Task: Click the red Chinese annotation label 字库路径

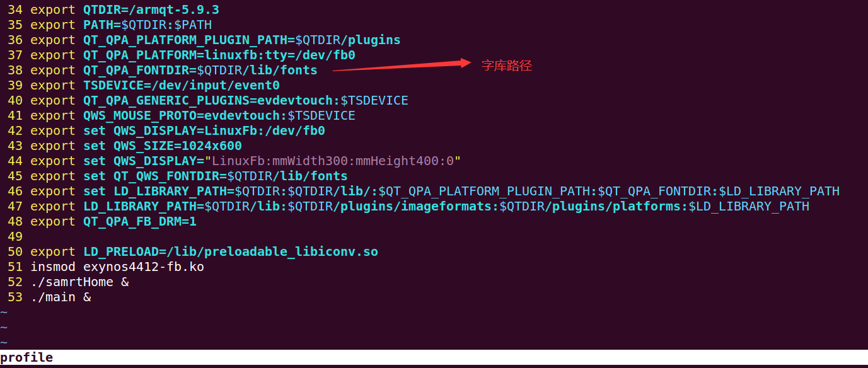Action: pos(507,66)
